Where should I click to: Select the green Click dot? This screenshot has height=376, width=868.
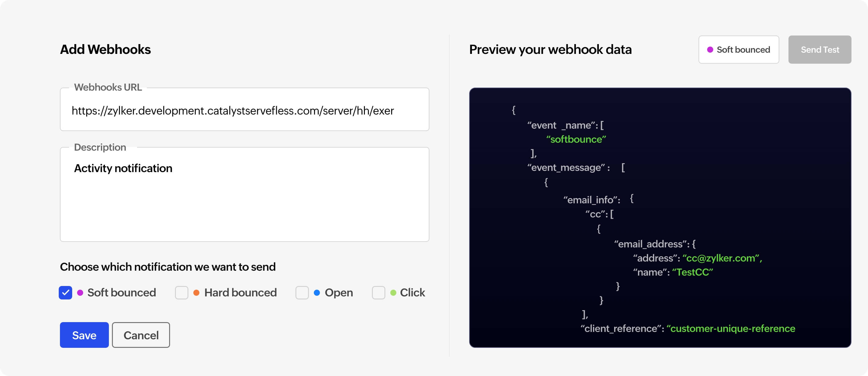tap(393, 292)
